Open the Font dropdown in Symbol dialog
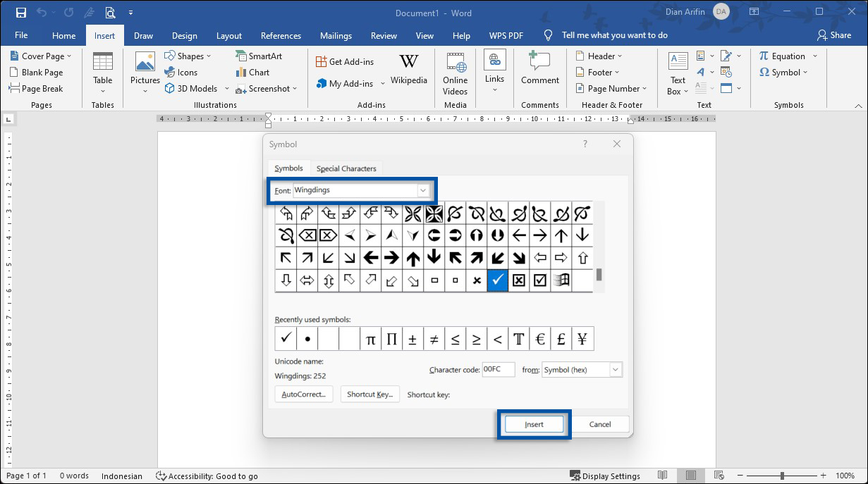The width and height of the screenshot is (868, 484). point(422,190)
